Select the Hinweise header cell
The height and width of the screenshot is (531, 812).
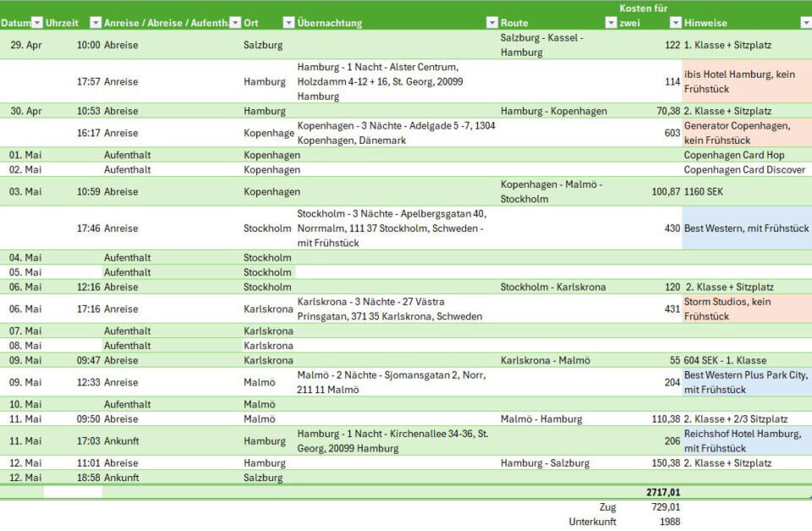[x=747, y=15]
